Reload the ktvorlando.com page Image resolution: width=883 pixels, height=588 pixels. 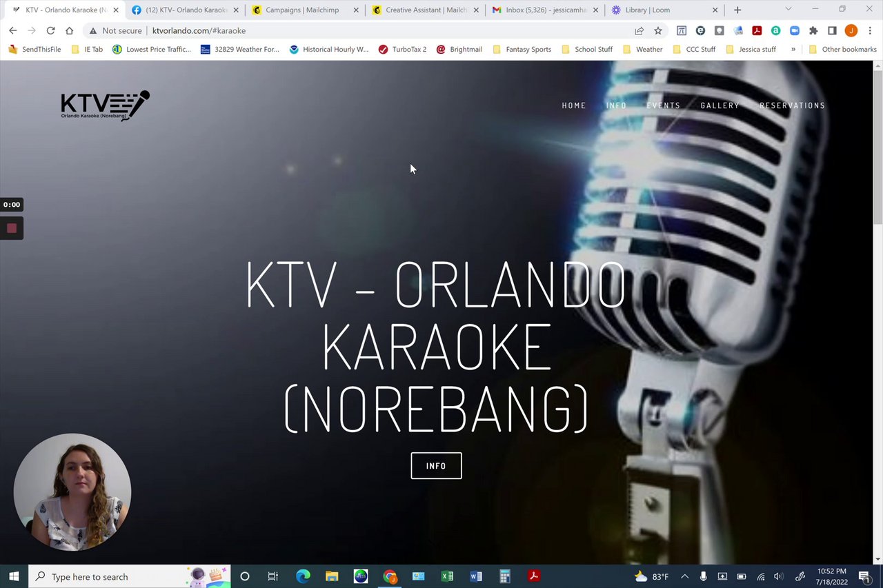[50, 30]
